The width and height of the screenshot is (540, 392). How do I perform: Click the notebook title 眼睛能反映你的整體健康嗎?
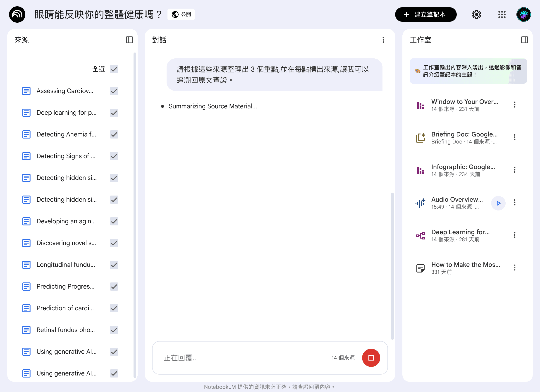pos(98,14)
